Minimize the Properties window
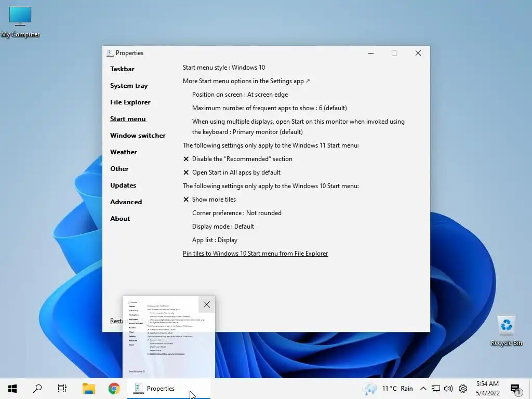This screenshot has width=532, height=399. pos(371,53)
